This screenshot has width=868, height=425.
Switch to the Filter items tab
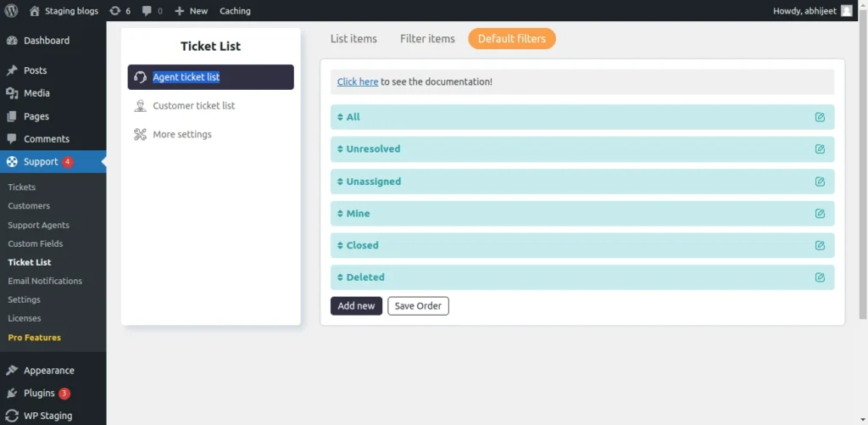[x=427, y=39]
